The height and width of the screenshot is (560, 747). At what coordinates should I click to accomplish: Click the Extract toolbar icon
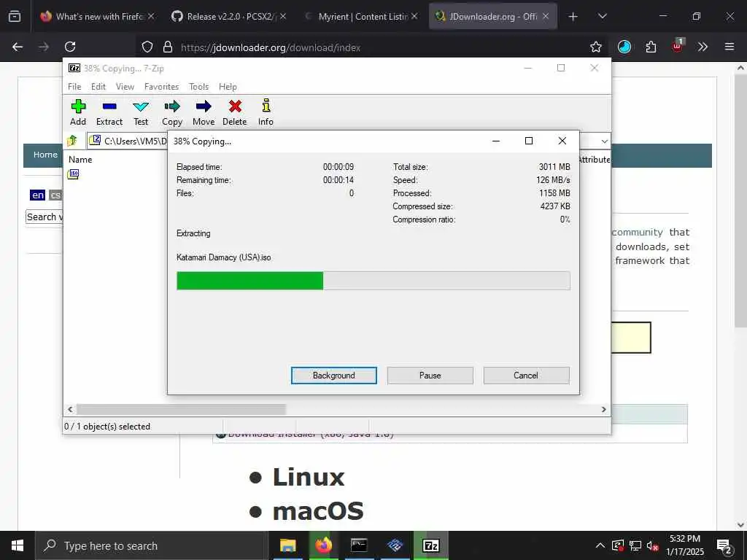109,112
